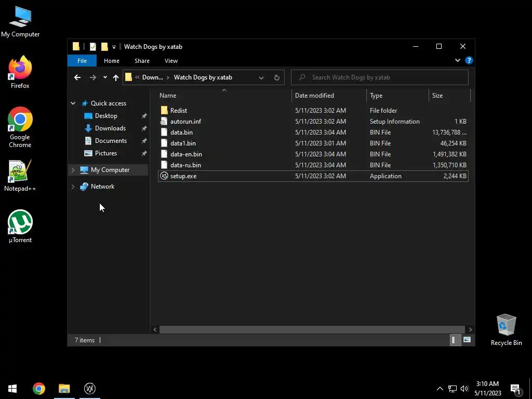The width and height of the screenshot is (532, 399).
Task: Click the horizontal scrollbar track
Action: tap(312, 329)
